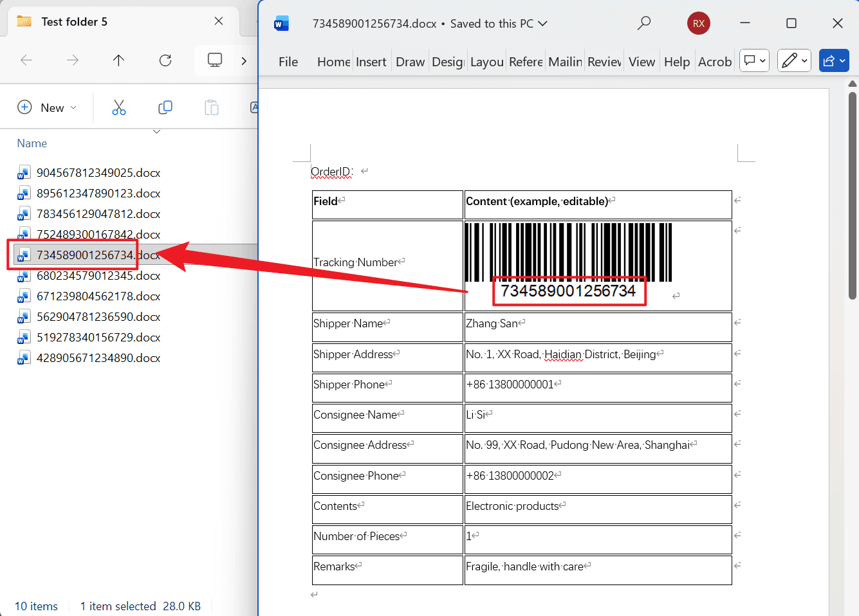Open the Insert ribbon tab
This screenshot has width=859, height=616.
[371, 62]
